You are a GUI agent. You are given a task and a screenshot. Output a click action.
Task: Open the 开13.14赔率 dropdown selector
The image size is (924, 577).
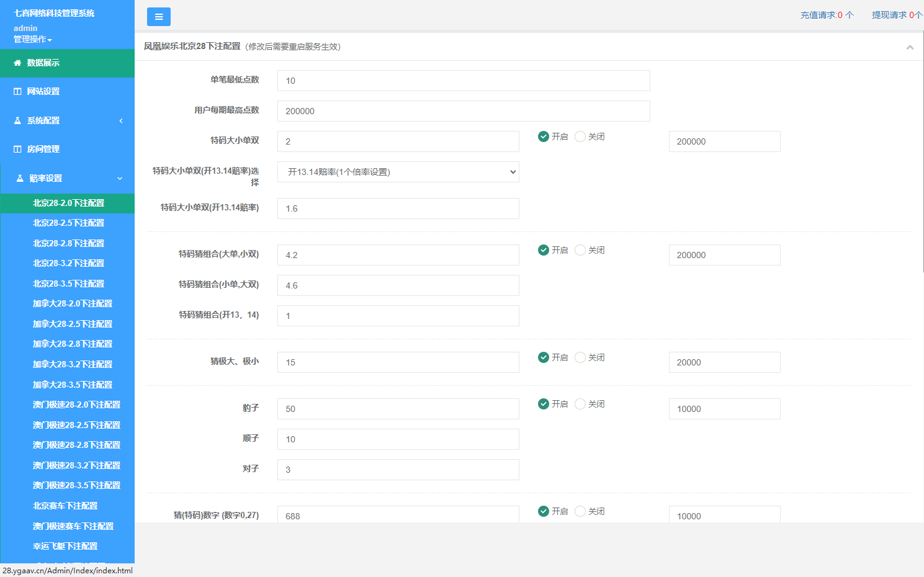click(398, 172)
